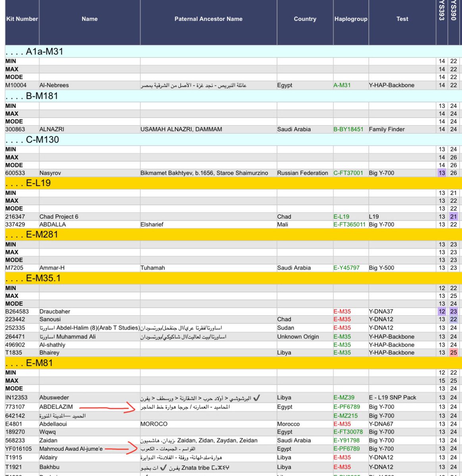Click ancestor cell Elsharief
Image resolution: width=462 pixels, height=476 pixels.
(x=152, y=225)
